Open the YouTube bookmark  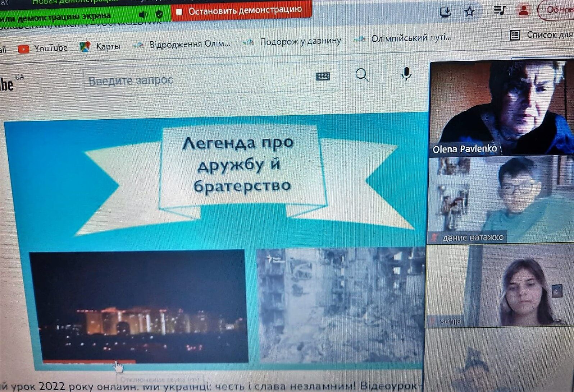[43, 48]
